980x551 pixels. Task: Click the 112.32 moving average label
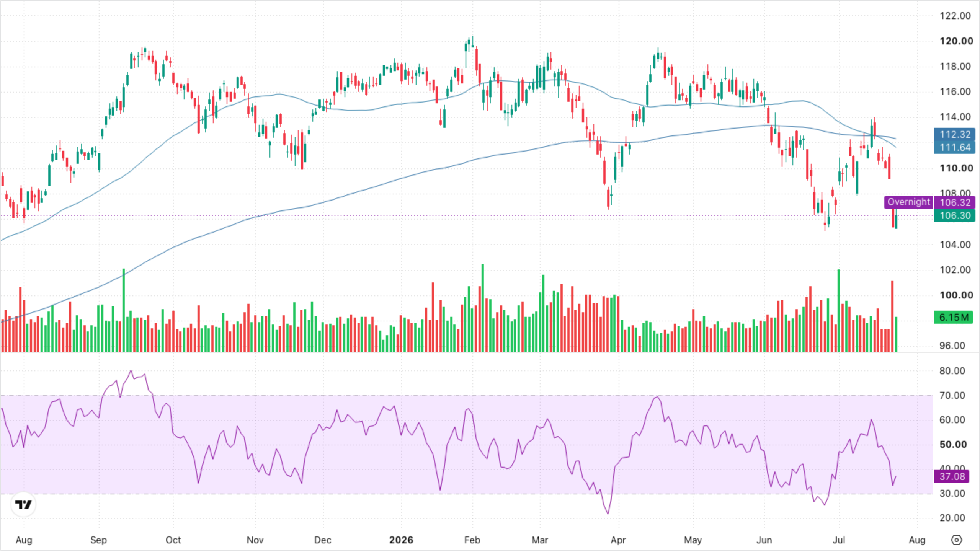[955, 134]
